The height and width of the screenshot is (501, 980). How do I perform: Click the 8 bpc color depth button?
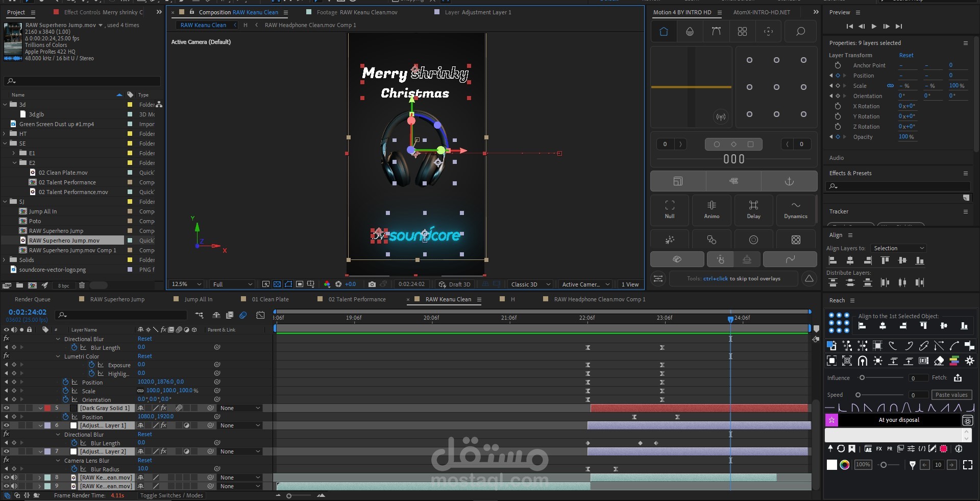coord(63,285)
